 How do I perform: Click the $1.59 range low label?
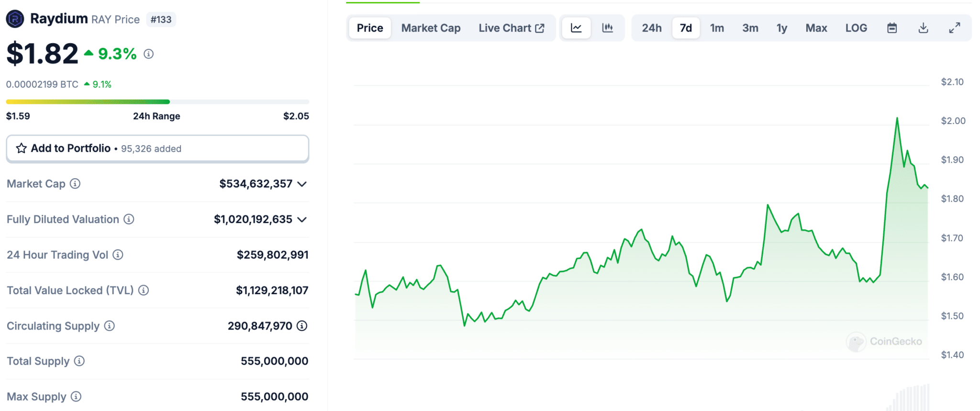(x=18, y=116)
